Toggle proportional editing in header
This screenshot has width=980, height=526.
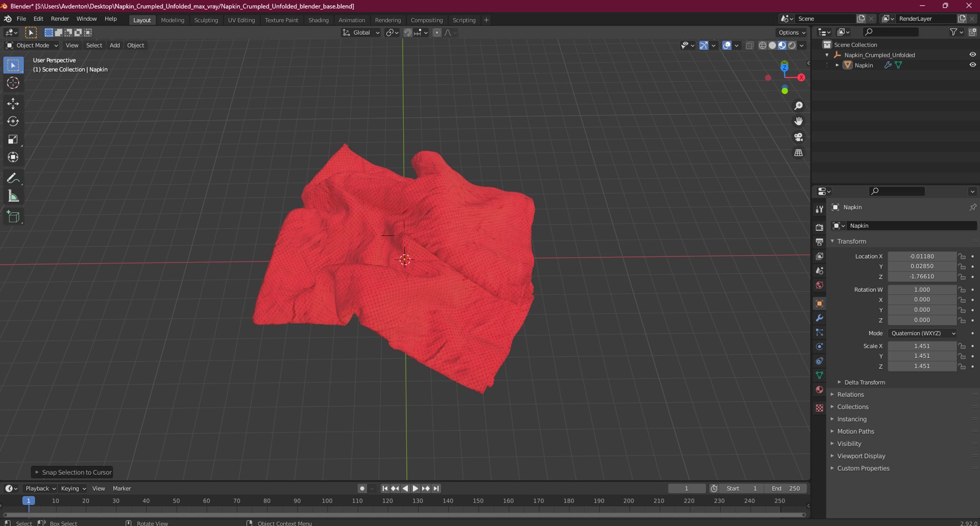437,33
